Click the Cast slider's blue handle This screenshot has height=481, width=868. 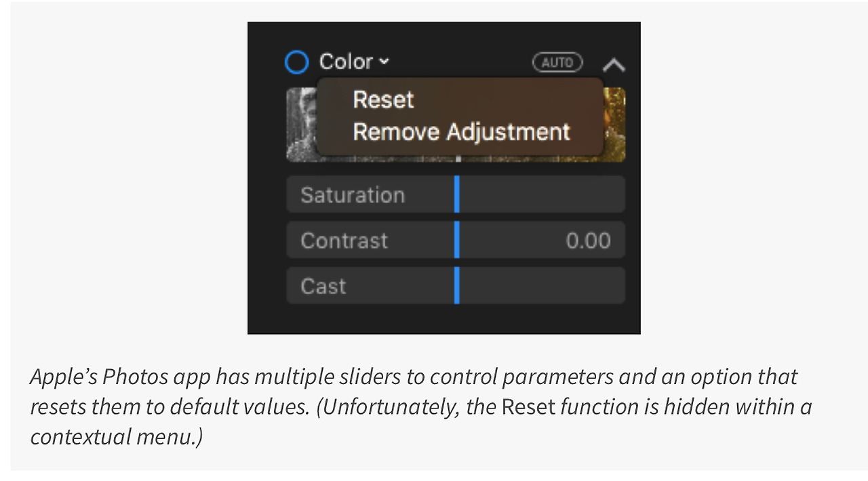pos(457,285)
